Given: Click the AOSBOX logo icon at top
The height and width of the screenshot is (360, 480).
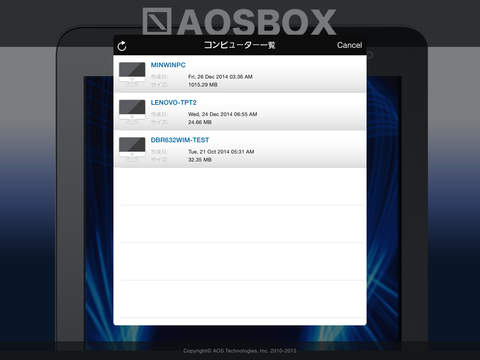Looking at the screenshot, I should click(157, 21).
